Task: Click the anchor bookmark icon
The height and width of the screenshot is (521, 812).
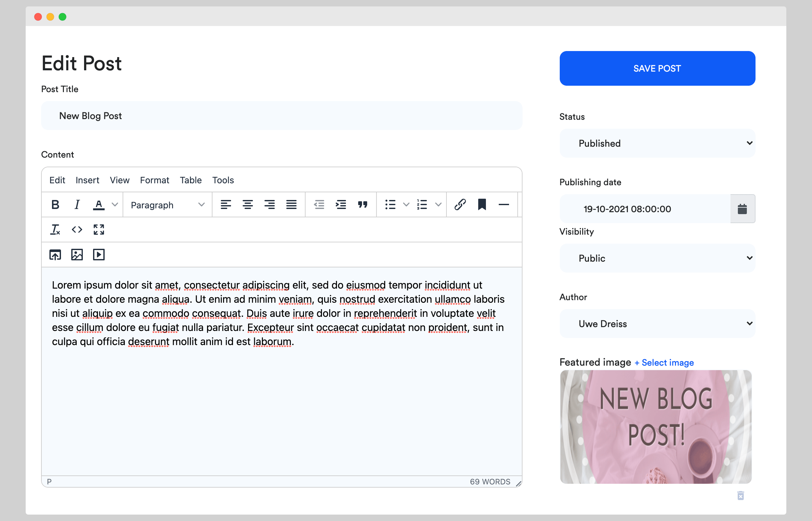Action: [482, 205]
